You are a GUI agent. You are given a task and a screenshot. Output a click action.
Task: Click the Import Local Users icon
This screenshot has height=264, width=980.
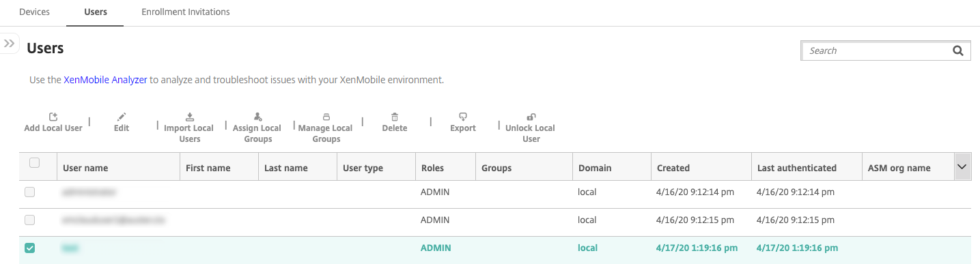pyautogui.click(x=190, y=117)
